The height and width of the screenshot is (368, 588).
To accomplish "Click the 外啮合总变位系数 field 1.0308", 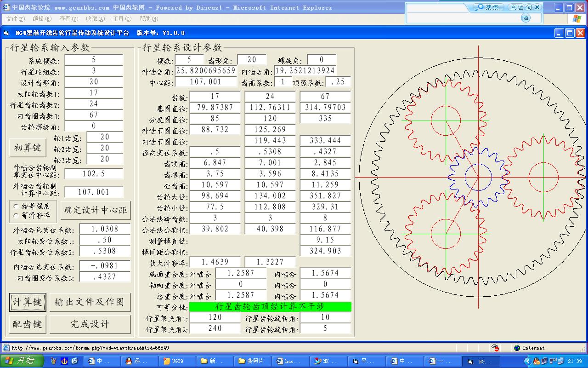I will [x=105, y=229].
